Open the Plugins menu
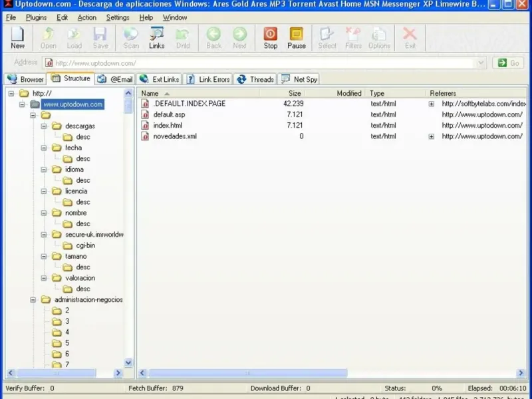 point(37,18)
